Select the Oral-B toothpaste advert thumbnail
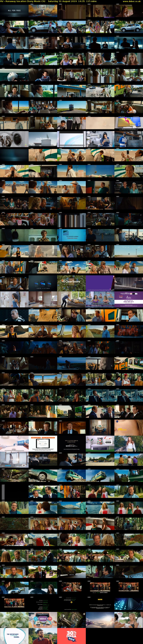This screenshot has height=644, width=143. click(x=14, y=443)
